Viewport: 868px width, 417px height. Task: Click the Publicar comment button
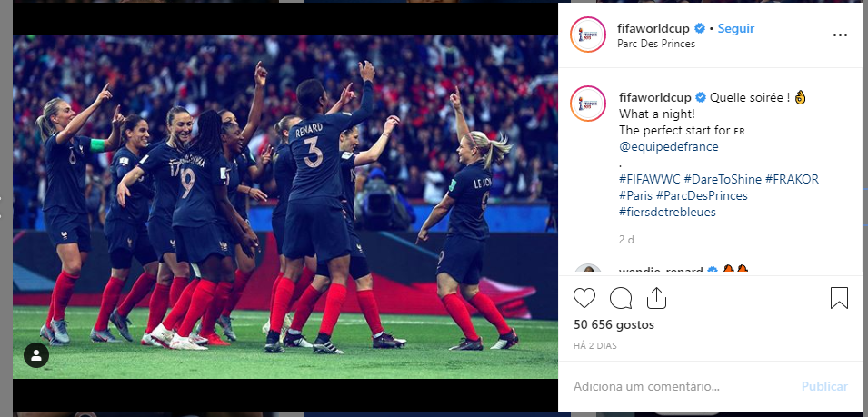click(x=824, y=386)
